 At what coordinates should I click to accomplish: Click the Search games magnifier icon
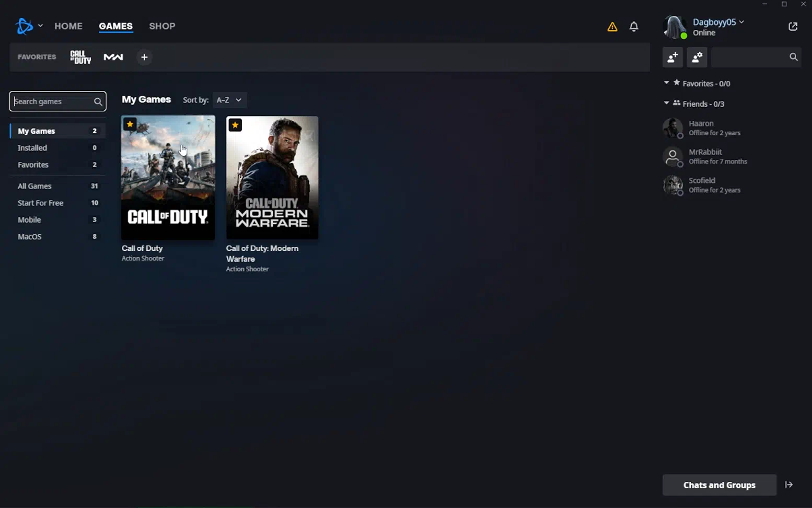pos(98,102)
